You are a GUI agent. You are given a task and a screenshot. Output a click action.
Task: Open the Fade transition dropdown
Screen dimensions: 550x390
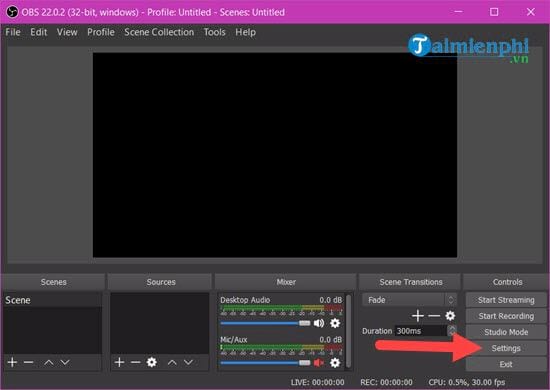click(409, 300)
